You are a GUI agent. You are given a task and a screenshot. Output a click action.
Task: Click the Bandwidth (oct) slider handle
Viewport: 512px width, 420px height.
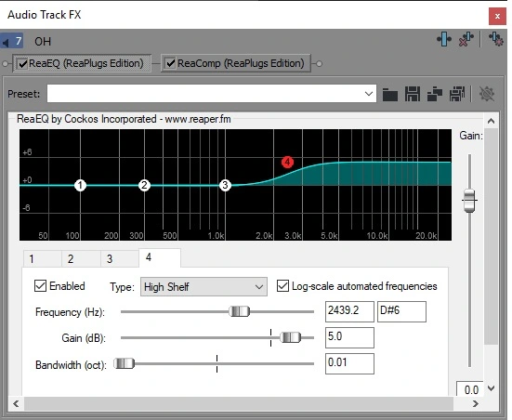point(125,363)
